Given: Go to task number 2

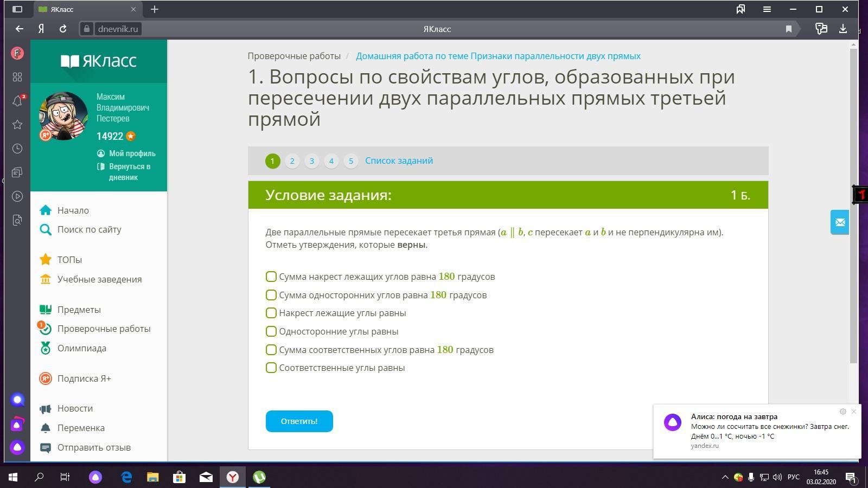Looking at the screenshot, I should click(292, 161).
